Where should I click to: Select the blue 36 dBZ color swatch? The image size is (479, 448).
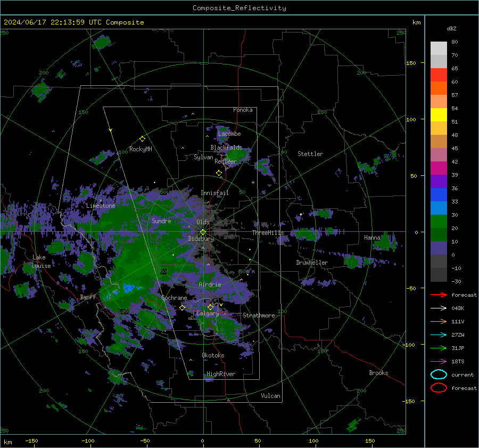point(439,194)
